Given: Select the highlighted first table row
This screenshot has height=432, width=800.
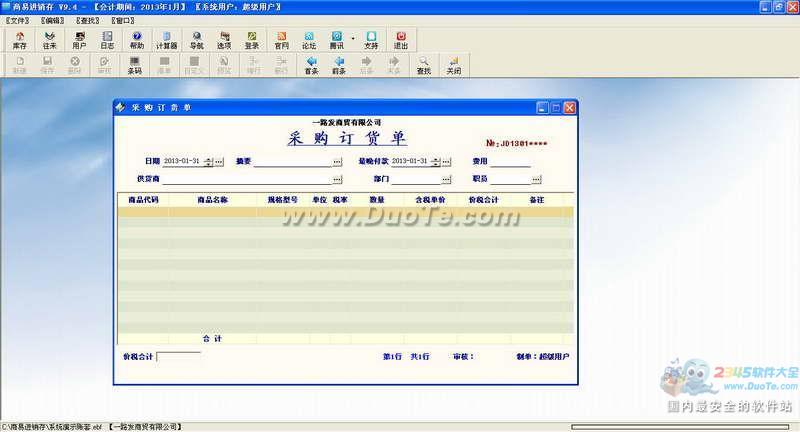Looking at the screenshot, I should (345, 212).
